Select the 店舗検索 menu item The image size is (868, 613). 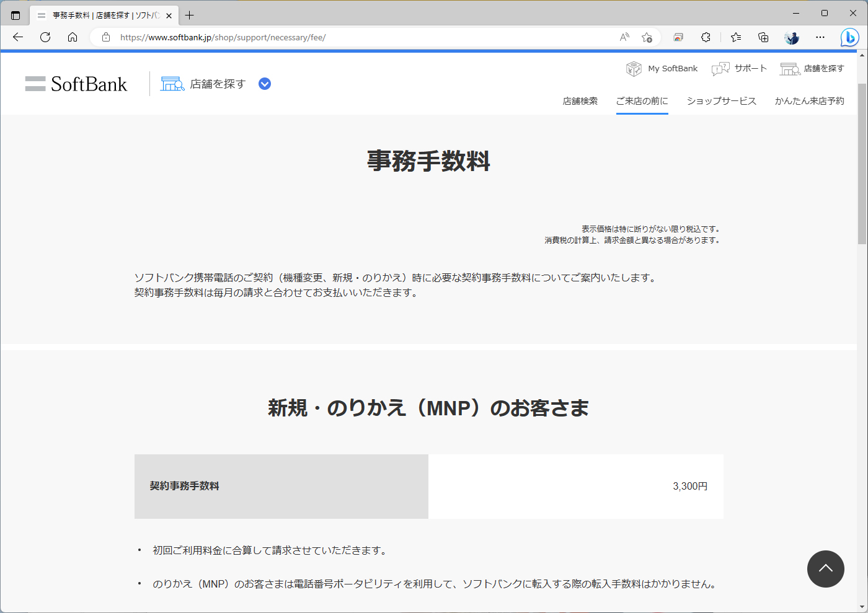(x=580, y=101)
